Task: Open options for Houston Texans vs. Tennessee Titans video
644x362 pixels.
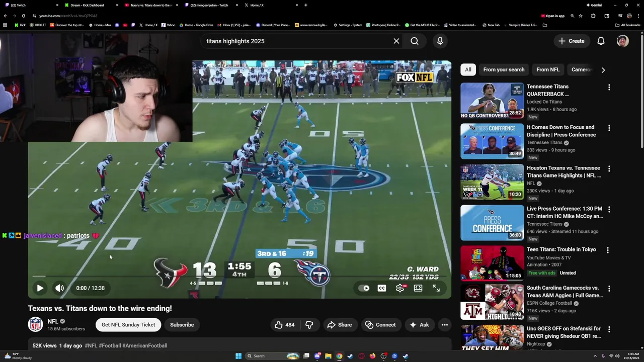Action: [x=609, y=169]
